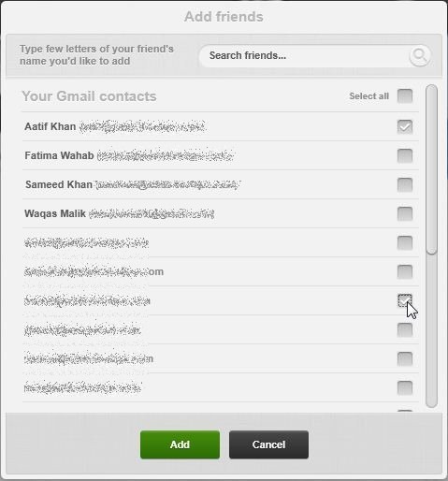Check the Sameed Khan checkbox
Viewport: 448px width, 481px height.
[405, 184]
